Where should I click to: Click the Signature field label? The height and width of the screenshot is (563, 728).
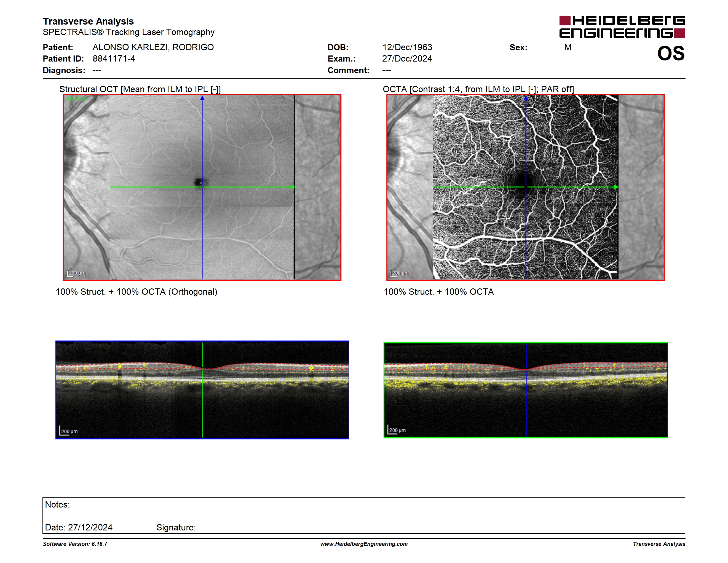pyautogui.click(x=176, y=527)
